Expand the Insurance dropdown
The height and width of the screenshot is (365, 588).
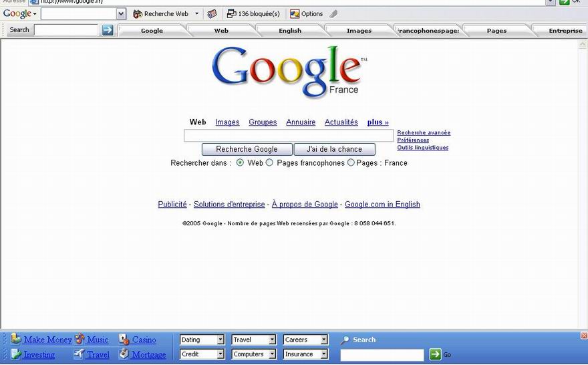324,354
